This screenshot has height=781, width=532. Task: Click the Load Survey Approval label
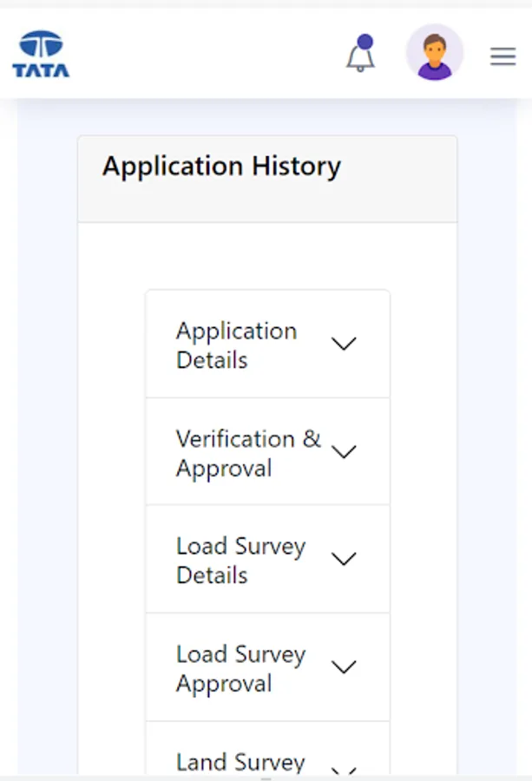(x=240, y=668)
